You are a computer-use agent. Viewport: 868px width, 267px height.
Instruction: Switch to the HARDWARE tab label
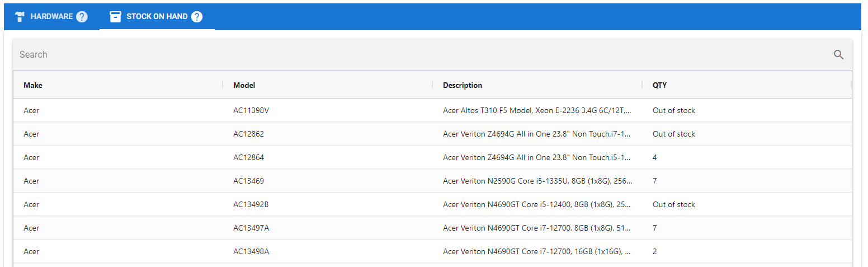51,17
